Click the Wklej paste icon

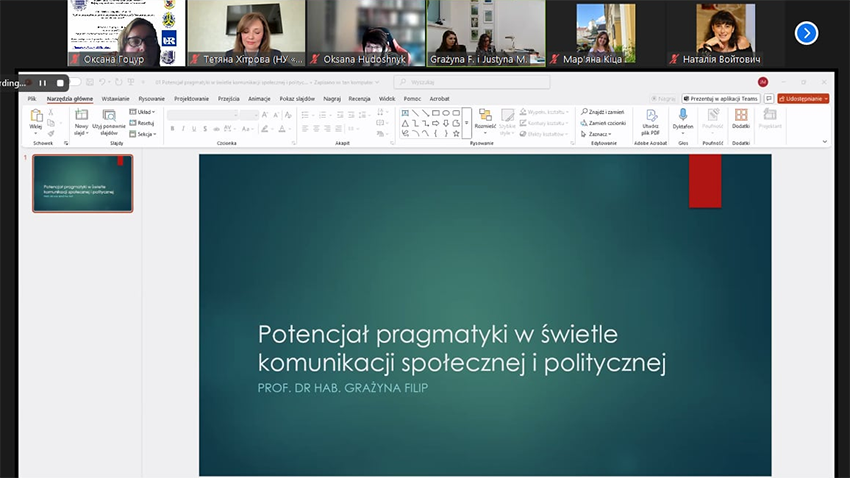click(x=36, y=116)
